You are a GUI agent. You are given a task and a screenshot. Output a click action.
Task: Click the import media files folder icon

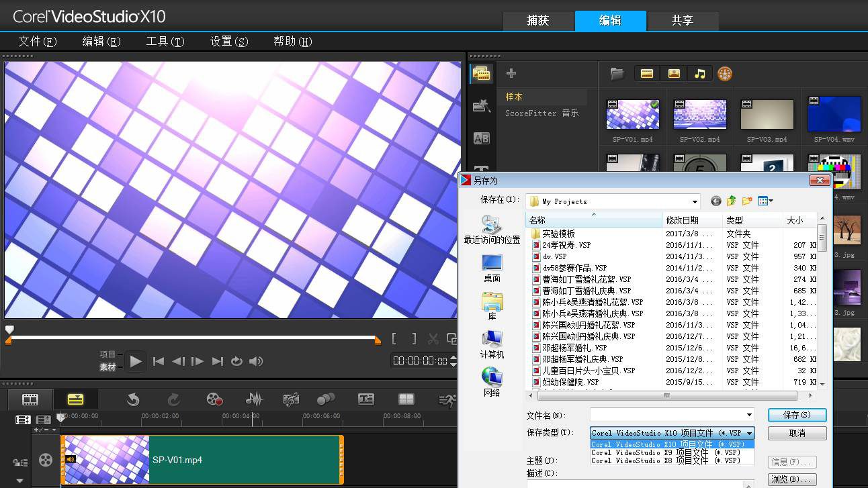coord(617,74)
